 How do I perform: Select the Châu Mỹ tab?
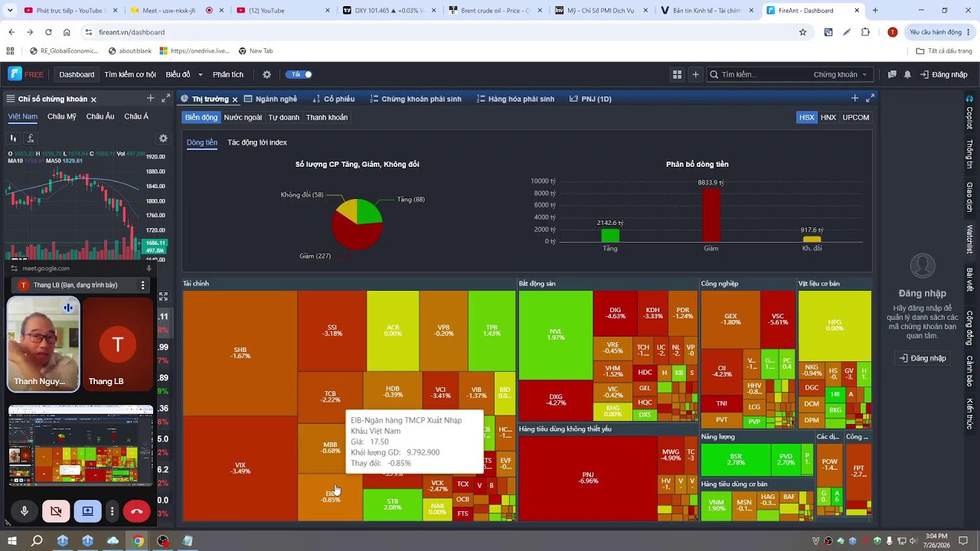(62, 116)
